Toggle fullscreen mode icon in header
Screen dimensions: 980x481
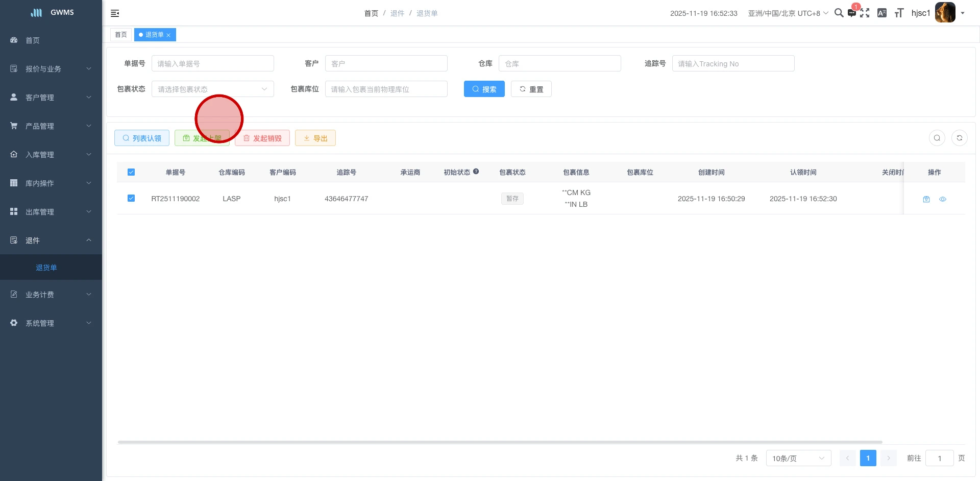click(x=865, y=13)
